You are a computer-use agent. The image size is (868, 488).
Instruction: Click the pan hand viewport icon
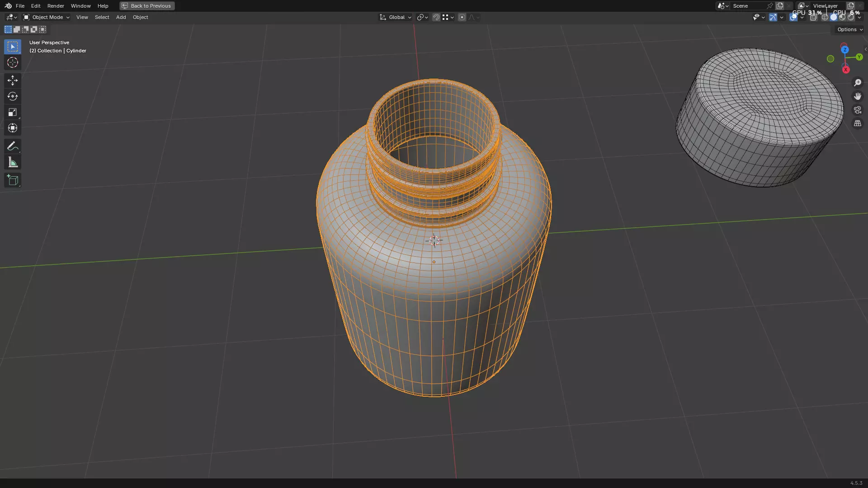tap(858, 96)
